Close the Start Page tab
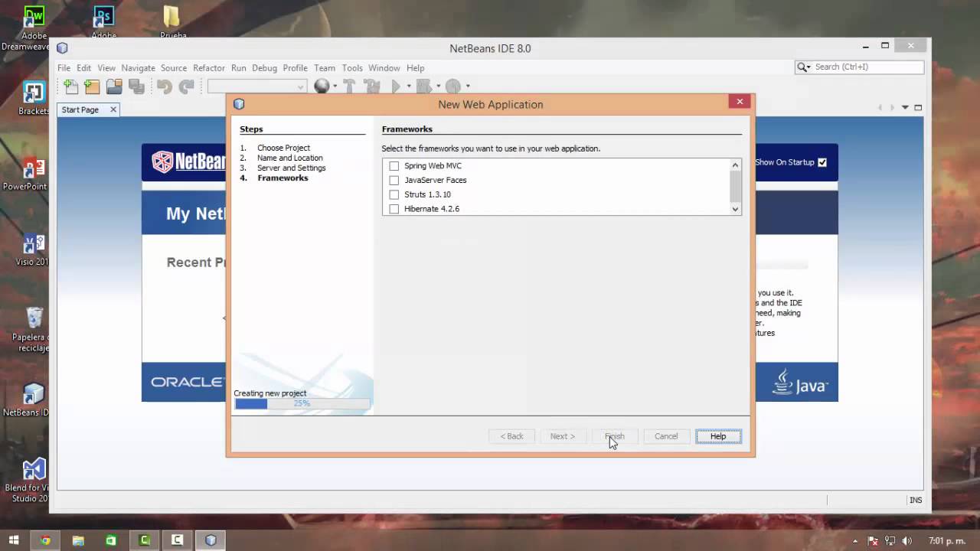 coord(113,109)
